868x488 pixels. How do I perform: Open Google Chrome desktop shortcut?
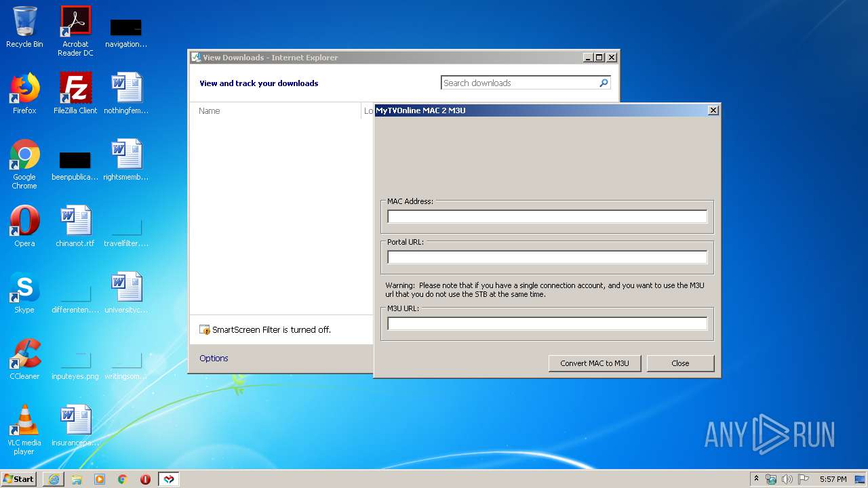point(24,164)
